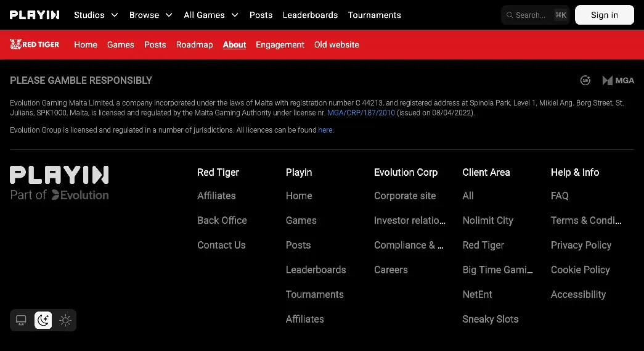Open Games under Playin column
Image resolution: width=644 pixels, height=351 pixels.
point(301,220)
